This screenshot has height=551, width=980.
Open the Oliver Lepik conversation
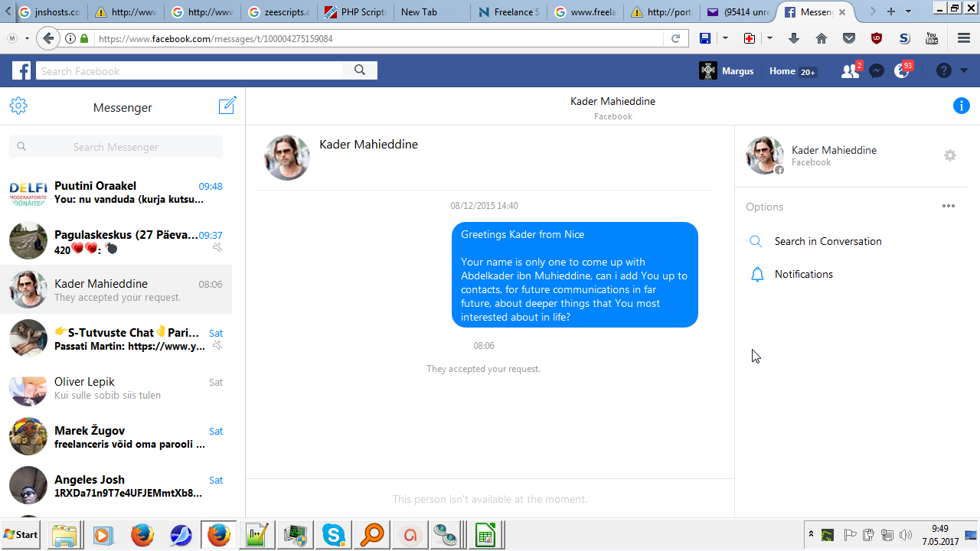(116, 388)
